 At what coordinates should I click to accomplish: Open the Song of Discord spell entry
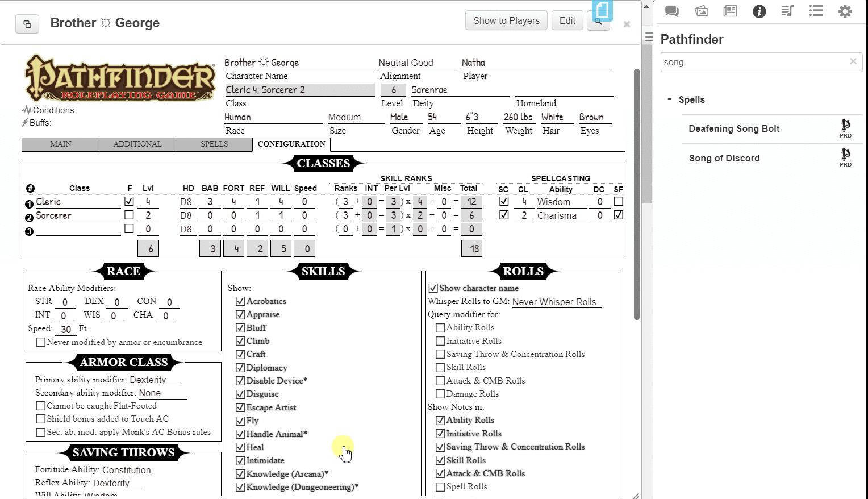pyautogui.click(x=724, y=157)
